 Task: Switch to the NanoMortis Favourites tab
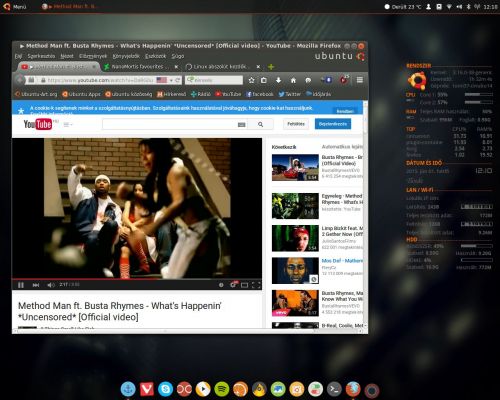141,67
